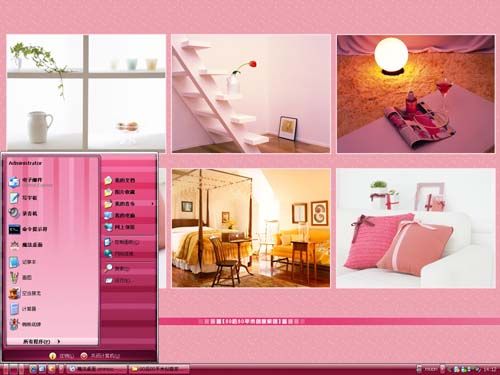Click the Administrator user name

25,163
